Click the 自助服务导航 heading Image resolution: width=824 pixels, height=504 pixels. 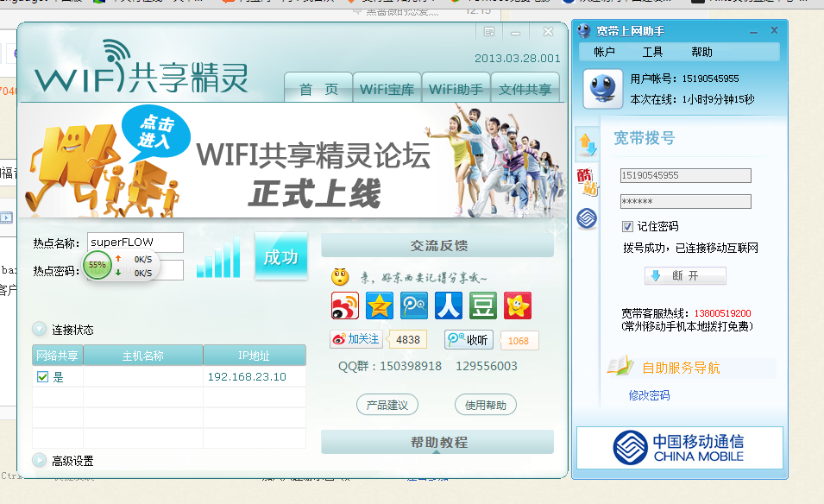[x=681, y=368]
